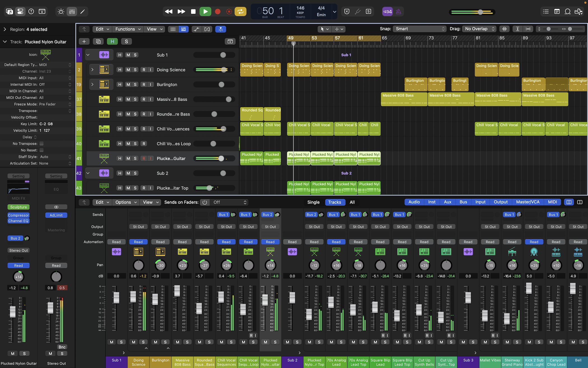Open the Snap Smart dropdown
The image size is (588, 368).
tap(419, 29)
